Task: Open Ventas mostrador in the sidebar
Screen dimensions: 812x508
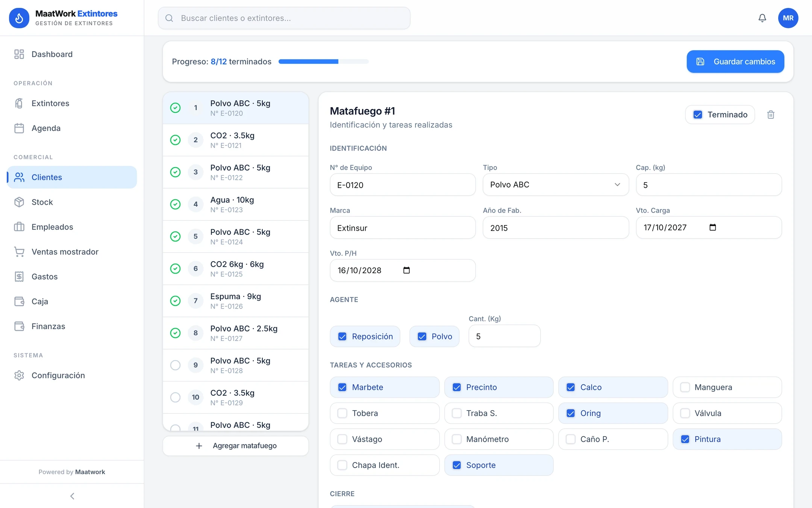Action: [72, 252]
